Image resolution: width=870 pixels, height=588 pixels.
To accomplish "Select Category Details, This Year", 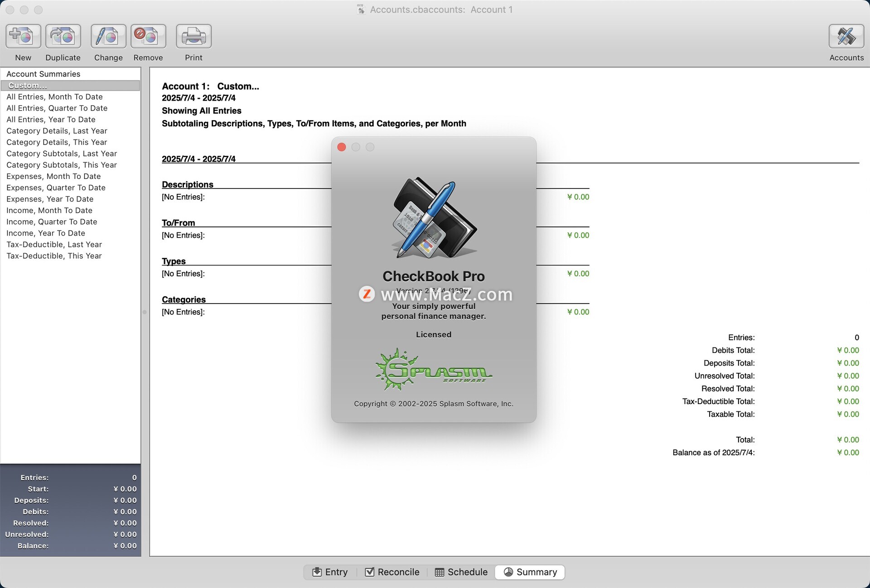I will click(x=70, y=142).
